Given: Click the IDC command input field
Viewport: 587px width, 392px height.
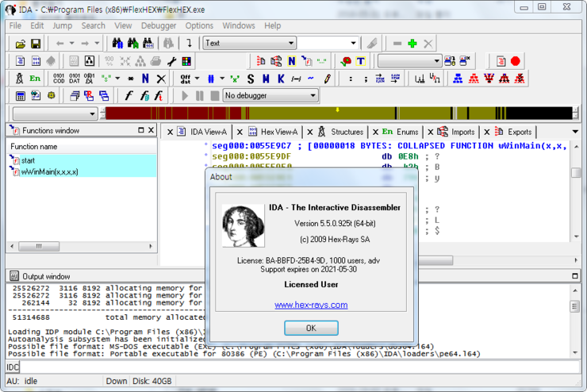Looking at the screenshot, I should (x=300, y=367).
